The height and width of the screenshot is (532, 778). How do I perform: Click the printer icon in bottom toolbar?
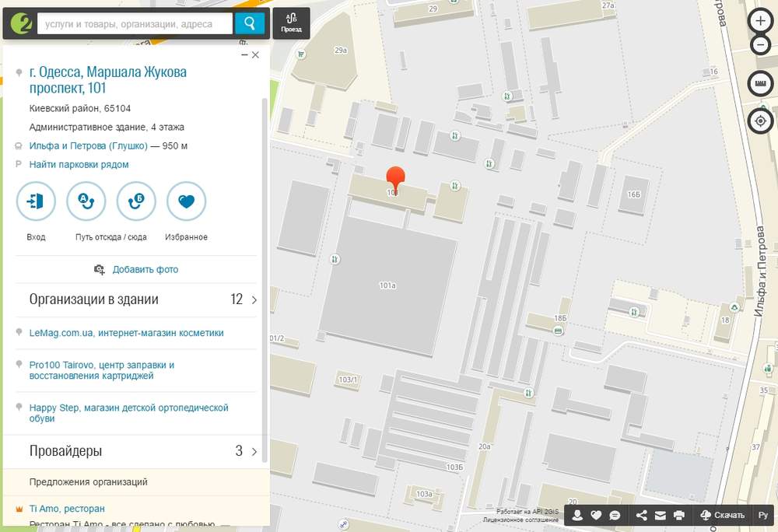[678, 515]
